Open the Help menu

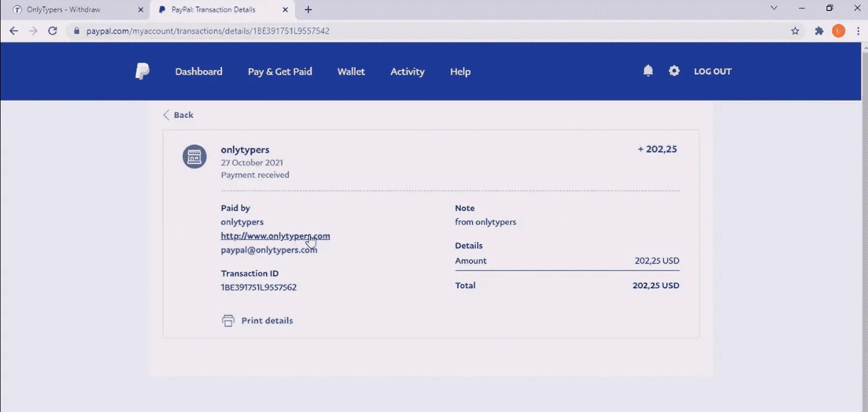(x=460, y=72)
